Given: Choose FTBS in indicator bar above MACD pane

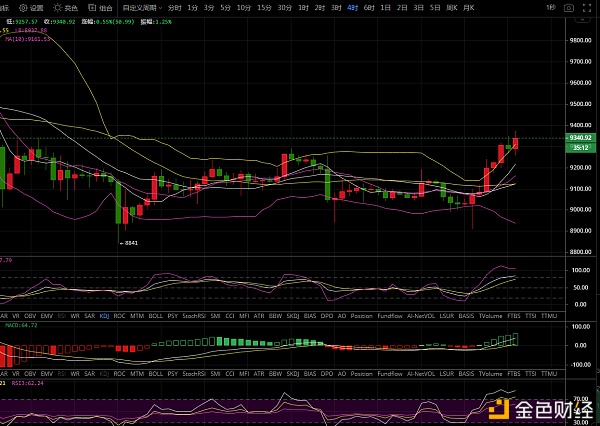Looking at the screenshot, I should 514,316.
